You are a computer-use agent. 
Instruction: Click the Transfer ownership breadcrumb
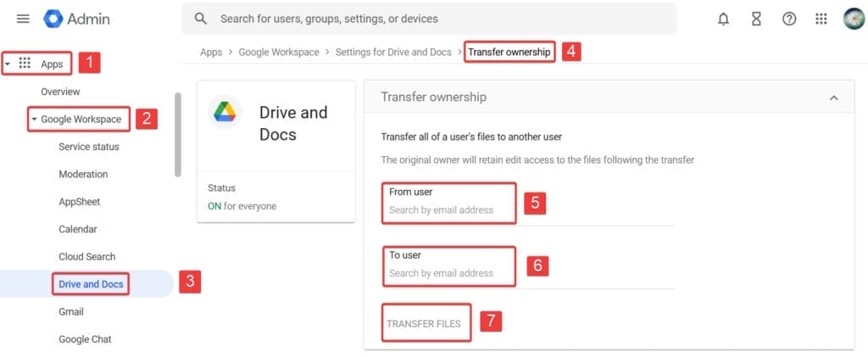(509, 52)
